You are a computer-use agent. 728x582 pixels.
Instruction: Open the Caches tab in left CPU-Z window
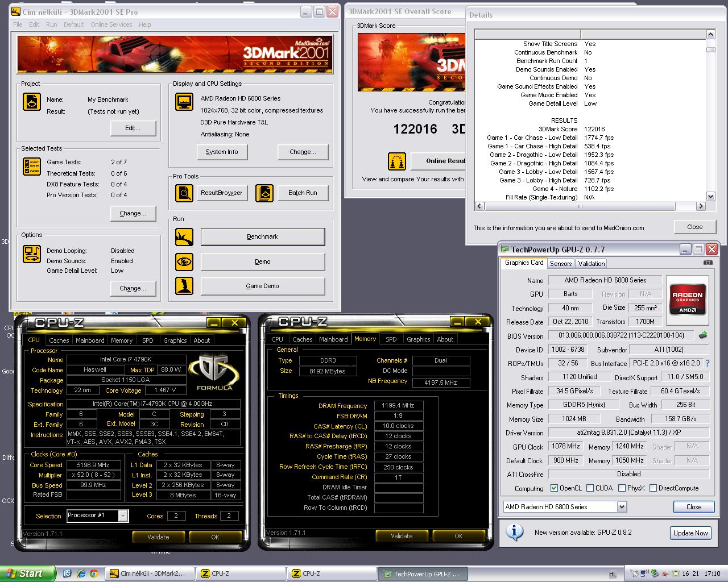click(59, 340)
